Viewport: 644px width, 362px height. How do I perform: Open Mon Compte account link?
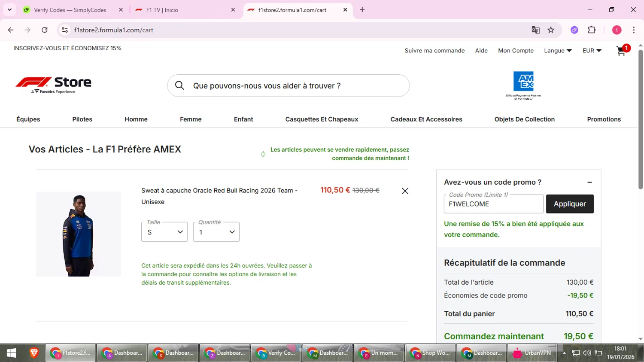(516, 51)
